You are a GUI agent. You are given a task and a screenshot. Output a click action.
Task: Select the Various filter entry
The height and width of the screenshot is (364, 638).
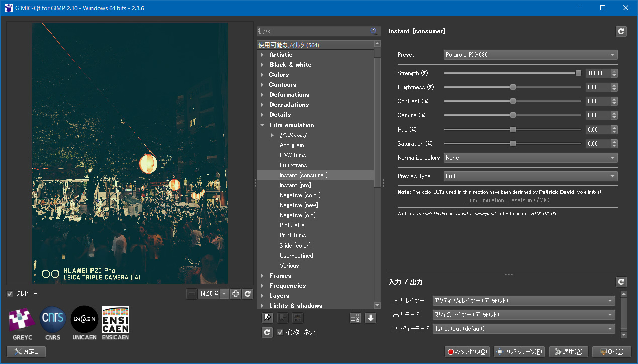289,266
